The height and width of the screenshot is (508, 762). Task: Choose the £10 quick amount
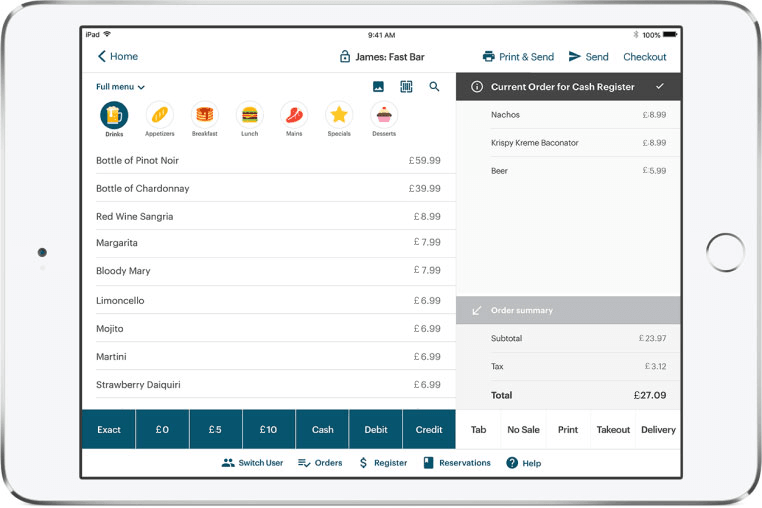coord(268,429)
